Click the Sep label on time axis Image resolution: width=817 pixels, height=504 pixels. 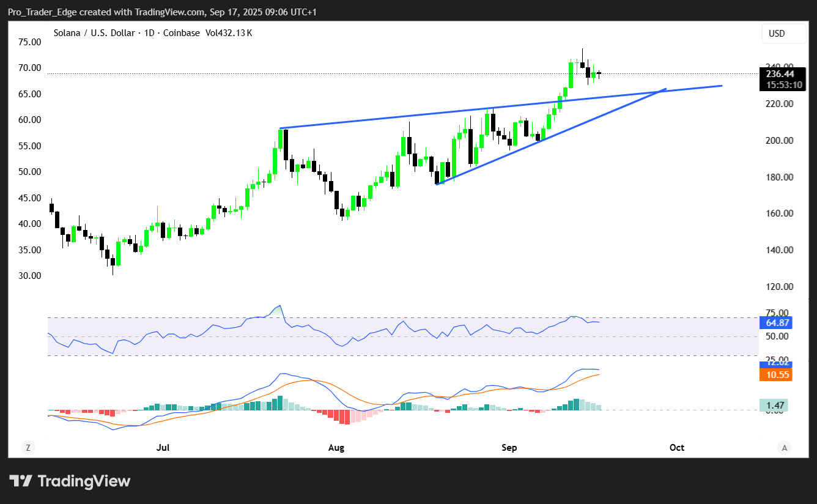coord(509,448)
